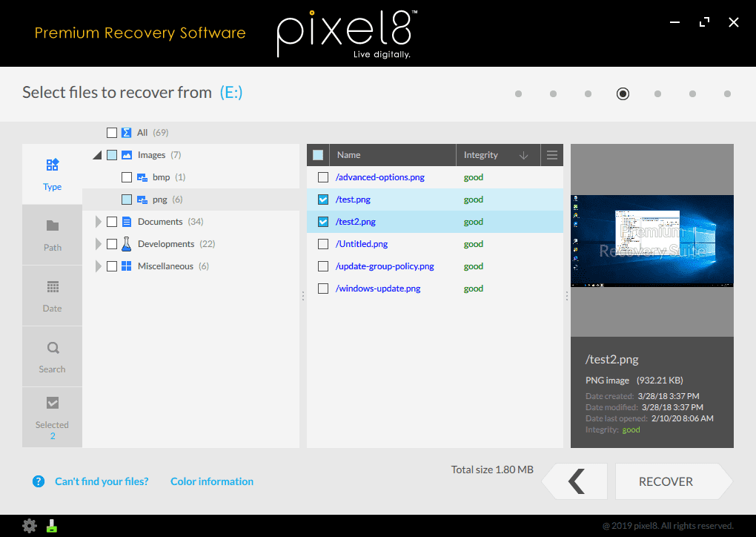
Task: Switch to the Date tab
Action: [52, 296]
